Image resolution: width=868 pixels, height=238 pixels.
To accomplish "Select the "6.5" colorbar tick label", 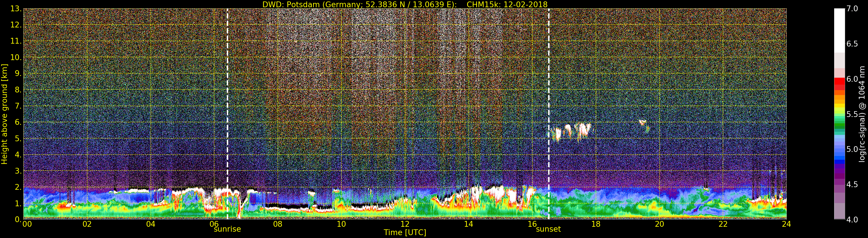I will [852, 44].
